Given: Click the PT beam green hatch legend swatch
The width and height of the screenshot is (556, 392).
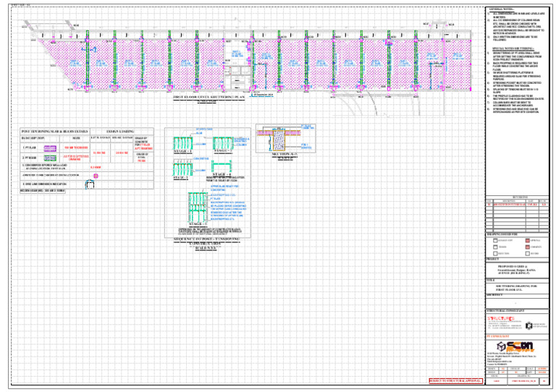Looking at the screenshot, I should [x=51, y=156].
